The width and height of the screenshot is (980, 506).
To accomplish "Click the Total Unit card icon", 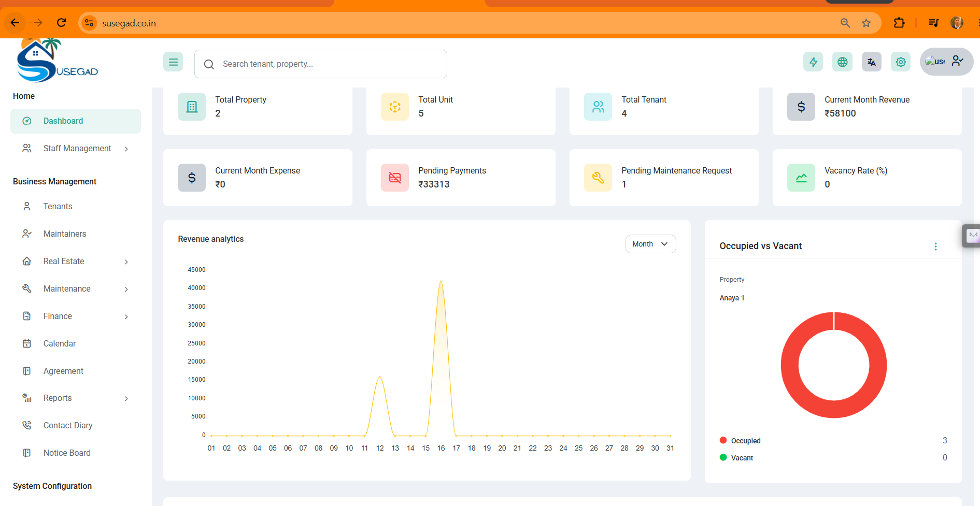I will pos(395,107).
